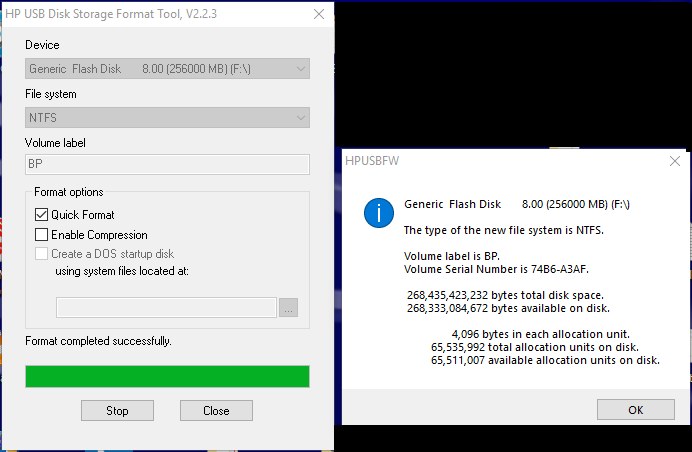Viewport: 692px width, 452px height.
Task: Toggle the Quick Format checkbox
Action: point(41,215)
